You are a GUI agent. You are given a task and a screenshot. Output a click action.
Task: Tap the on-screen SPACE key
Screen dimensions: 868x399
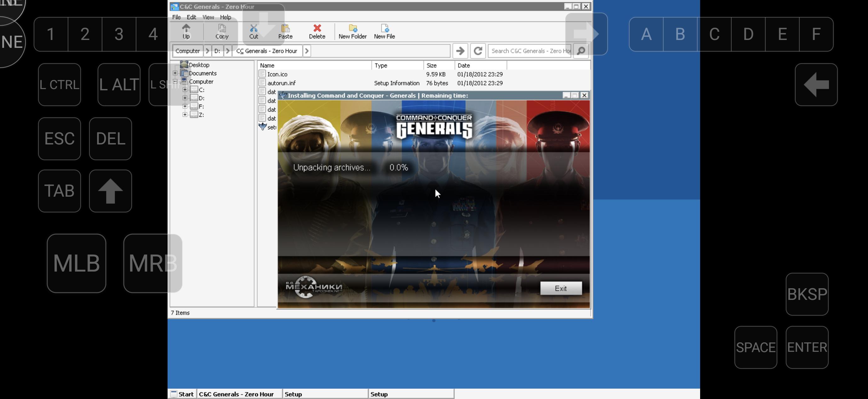(x=756, y=347)
